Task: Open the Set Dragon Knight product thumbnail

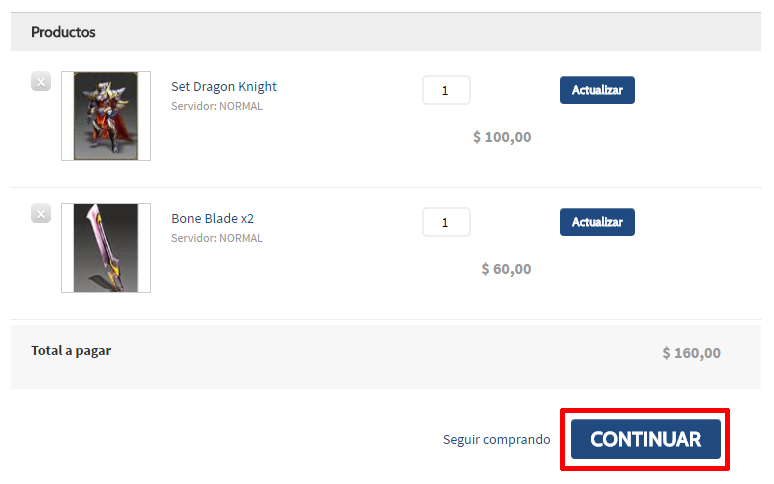Action: pyautogui.click(x=106, y=116)
